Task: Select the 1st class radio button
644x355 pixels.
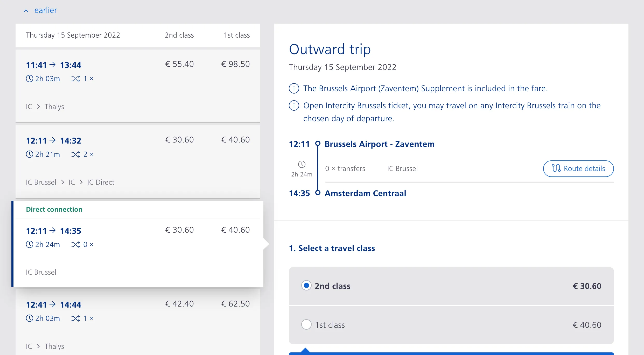Action: (306, 324)
